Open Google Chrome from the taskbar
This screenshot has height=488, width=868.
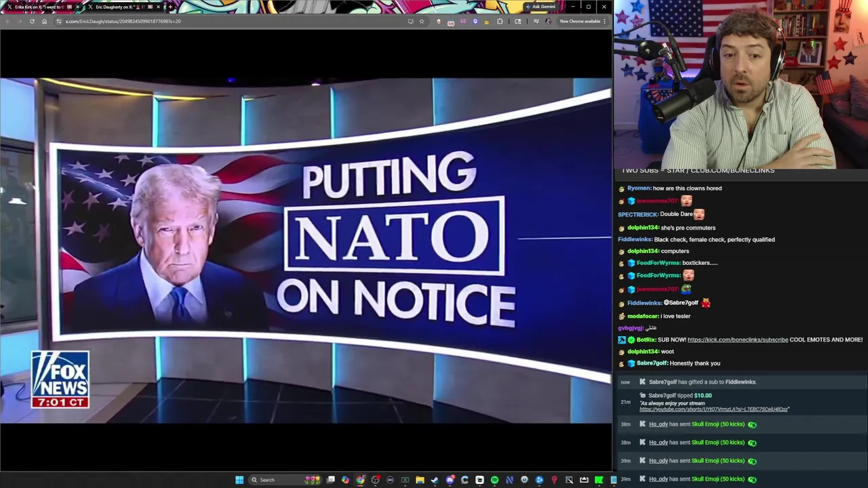(360, 480)
